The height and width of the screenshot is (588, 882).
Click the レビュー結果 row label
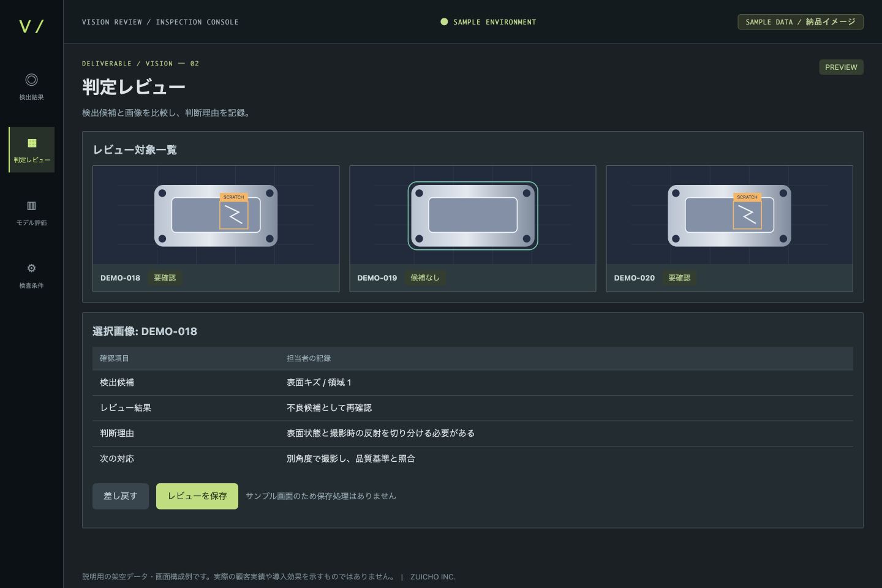tap(126, 408)
